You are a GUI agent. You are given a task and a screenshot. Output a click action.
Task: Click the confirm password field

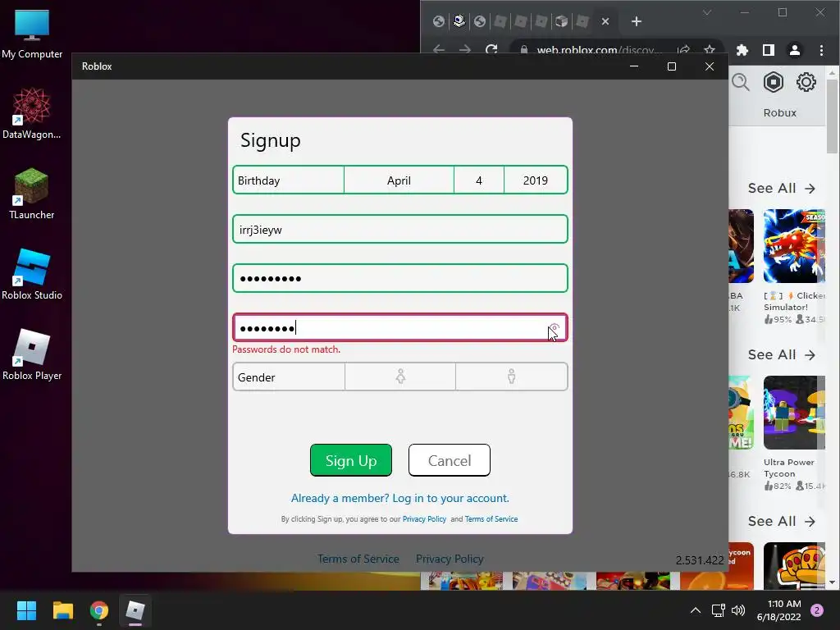[400, 327]
